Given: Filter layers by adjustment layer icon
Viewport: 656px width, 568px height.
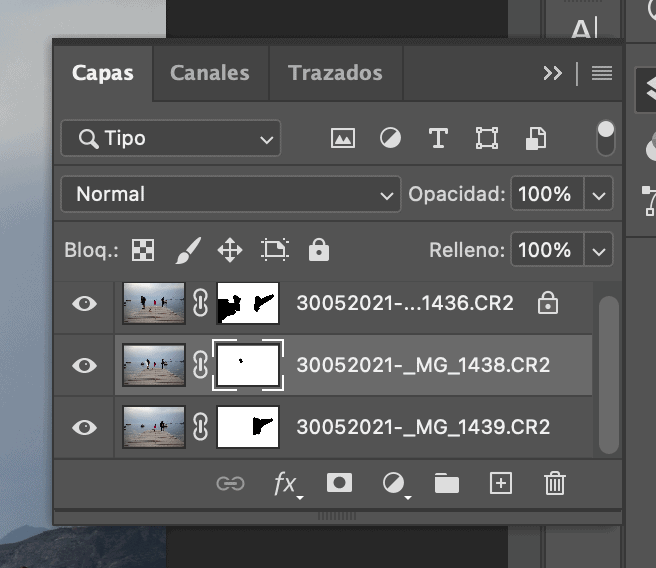Looking at the screenshot, I should pos(390,138).
